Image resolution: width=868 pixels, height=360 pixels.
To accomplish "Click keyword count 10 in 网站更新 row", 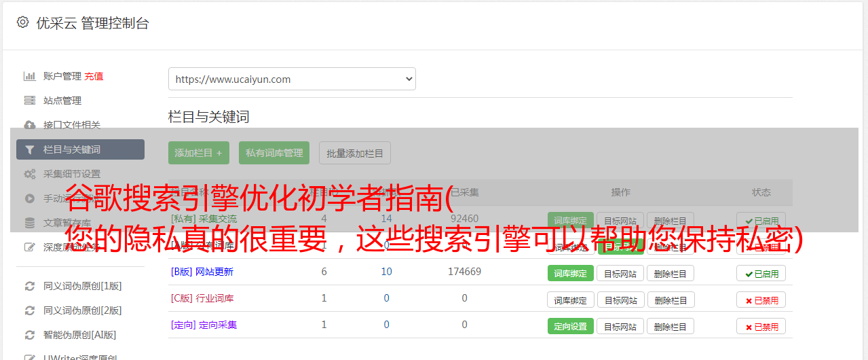I will [x=386, y=272].
